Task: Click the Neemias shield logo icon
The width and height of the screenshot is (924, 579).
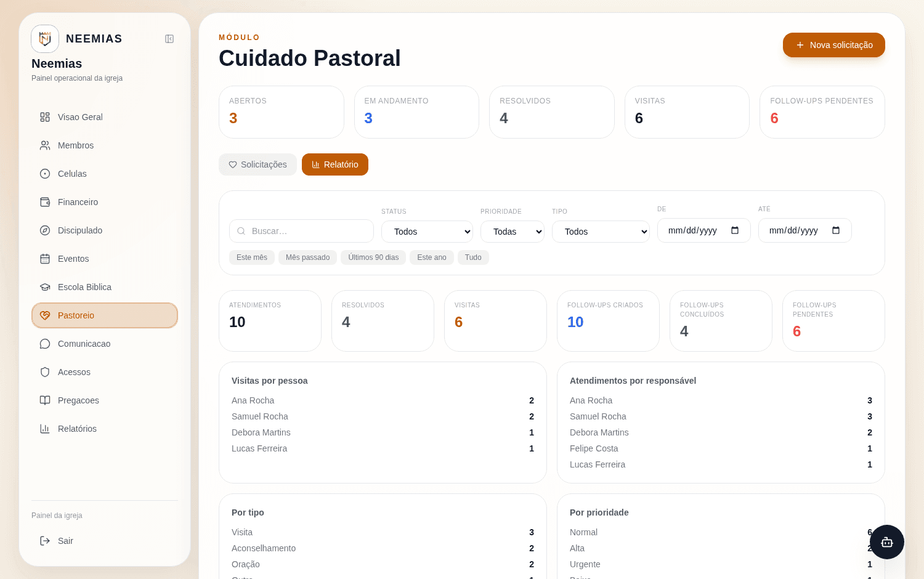Action: coord(45,39)
